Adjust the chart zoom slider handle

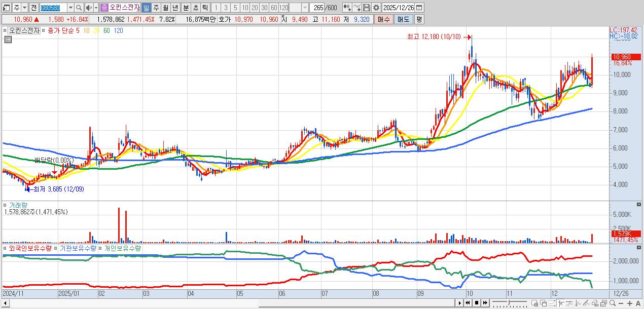coord(509,303)
